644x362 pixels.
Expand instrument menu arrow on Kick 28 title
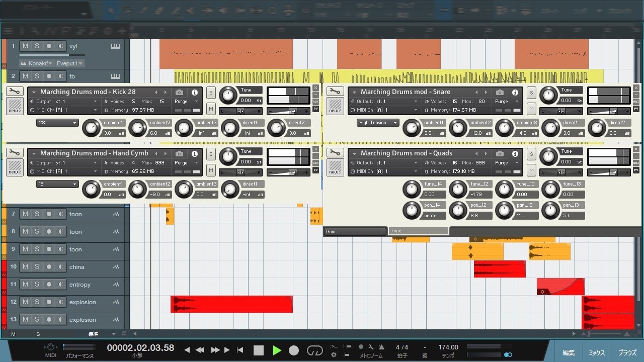(34, 92)
